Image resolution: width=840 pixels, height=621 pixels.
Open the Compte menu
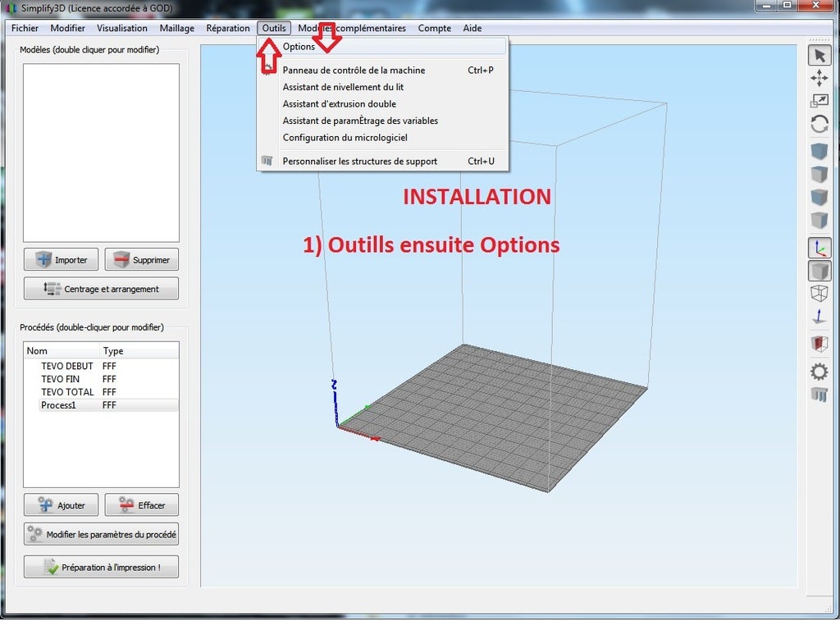pos(435,29)
